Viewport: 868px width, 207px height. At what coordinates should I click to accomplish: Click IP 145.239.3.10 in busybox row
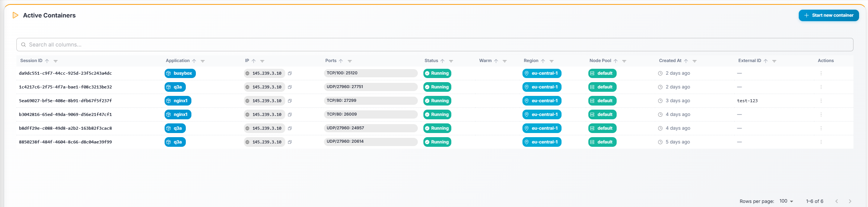pyautogui.click(x=264, y=73)
